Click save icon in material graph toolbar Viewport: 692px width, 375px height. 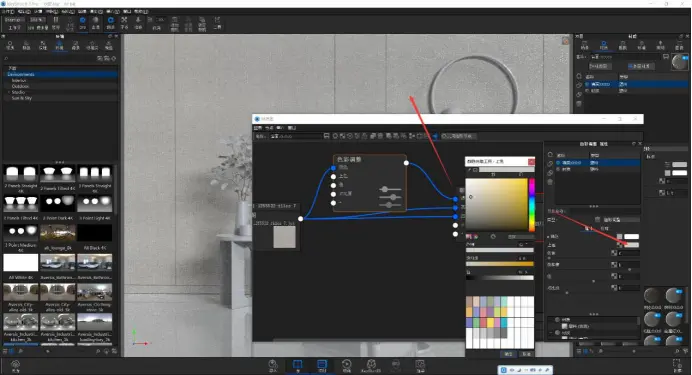pos(327,136)
